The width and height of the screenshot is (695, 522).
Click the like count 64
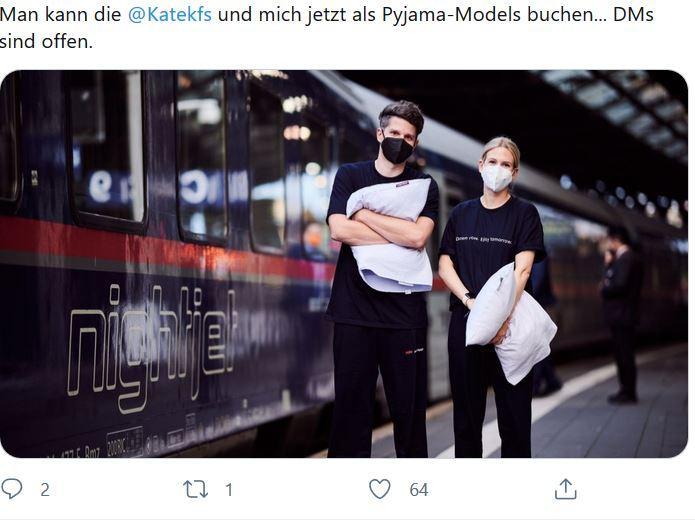[x=419, y=490]
